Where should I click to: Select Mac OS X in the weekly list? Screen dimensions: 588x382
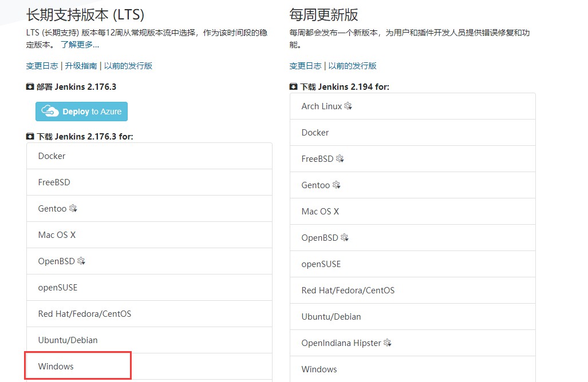(412, 212)
